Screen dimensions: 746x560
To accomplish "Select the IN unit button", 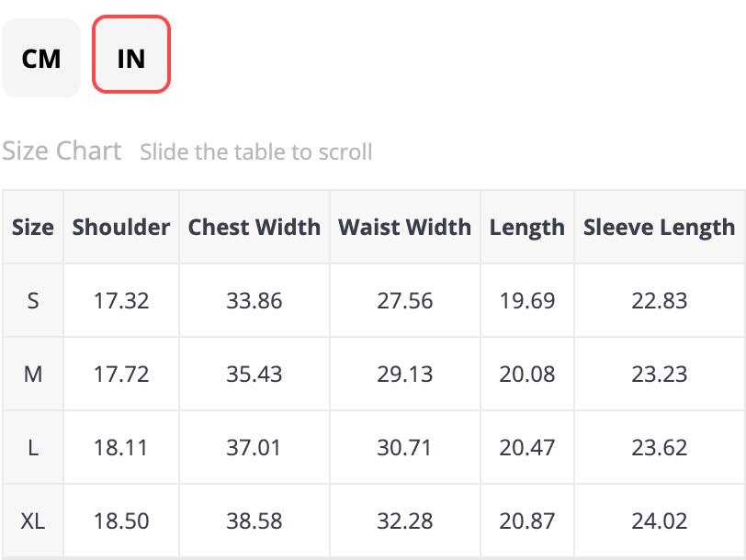I will 131,58.
